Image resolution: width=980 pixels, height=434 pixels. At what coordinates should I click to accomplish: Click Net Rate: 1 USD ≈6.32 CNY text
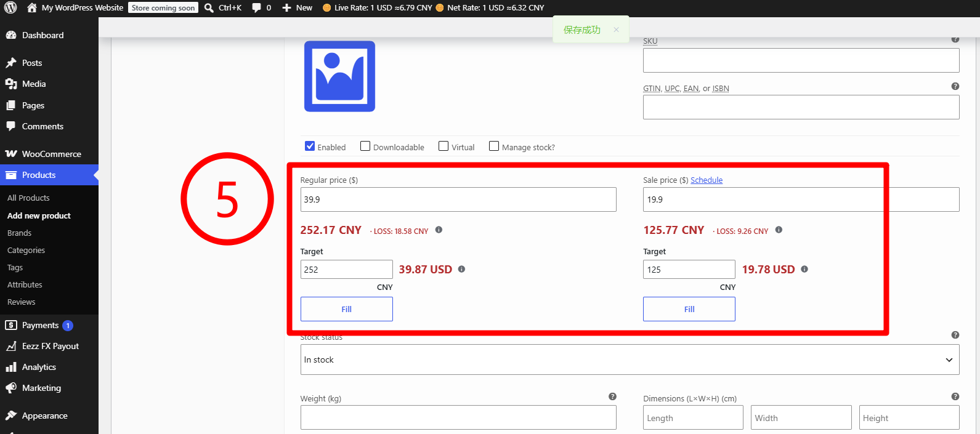(x=496, y=8)
